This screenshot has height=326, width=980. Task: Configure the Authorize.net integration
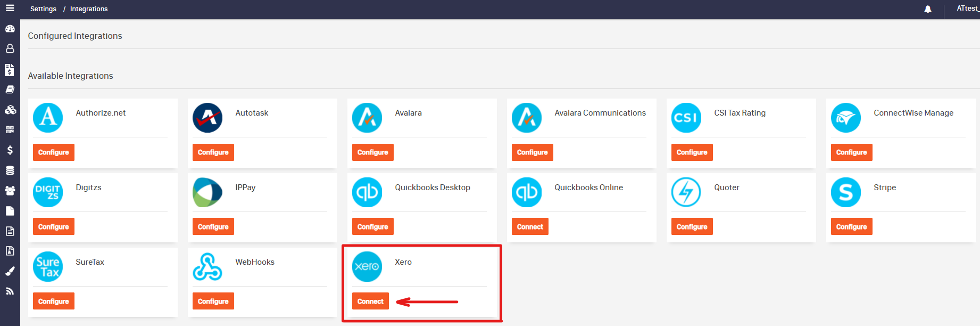click(54, 152)
